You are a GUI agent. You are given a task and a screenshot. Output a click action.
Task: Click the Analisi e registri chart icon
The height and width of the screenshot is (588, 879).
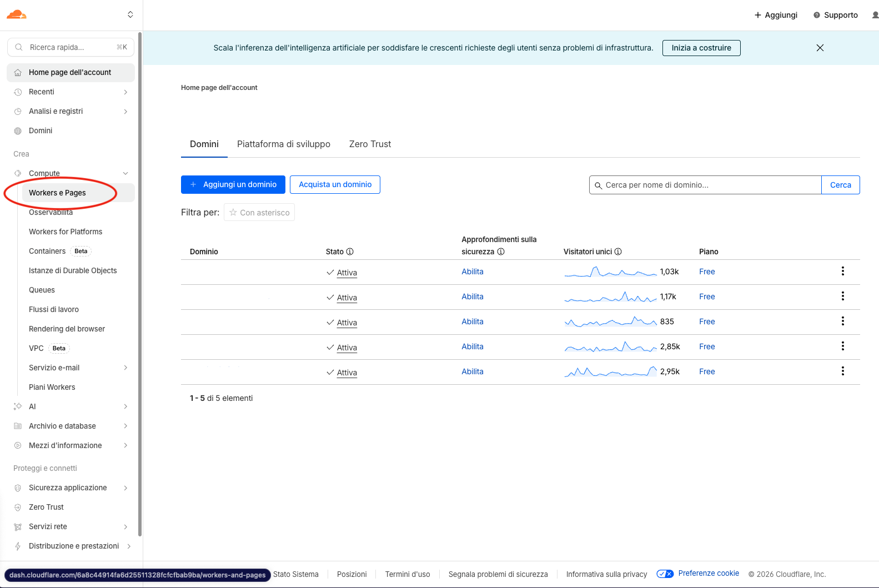18,112
